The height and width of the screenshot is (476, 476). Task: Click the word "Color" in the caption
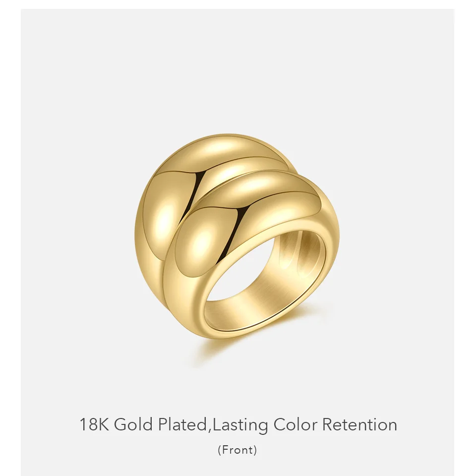(x=296, y=424)
